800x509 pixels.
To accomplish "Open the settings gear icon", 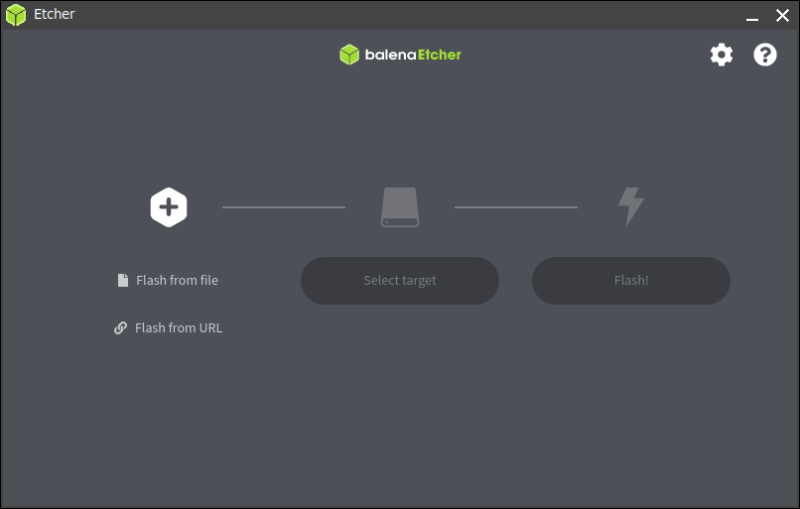I will pyautogui.click(x=721, y=55).
